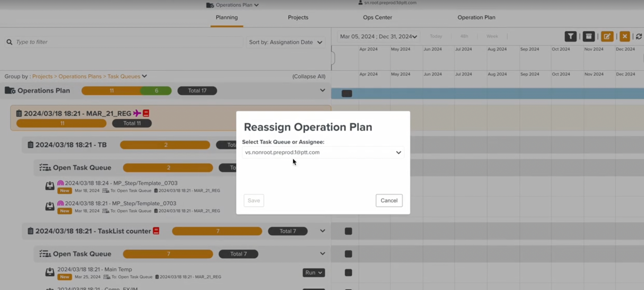Viewport: 644px width, 290px height.
Task: Click the archive box toolbar icon
Action: pos(588,36)
